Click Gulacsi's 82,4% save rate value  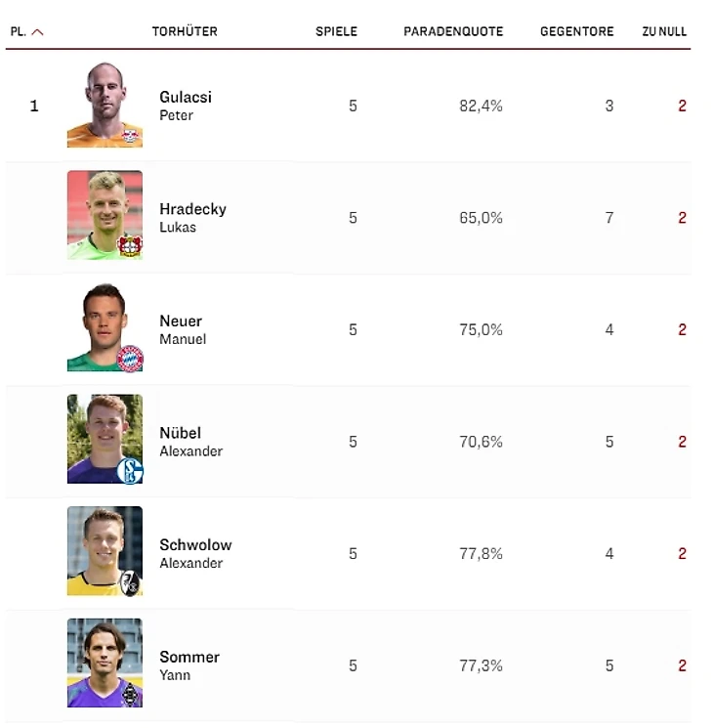pos(481,106)
